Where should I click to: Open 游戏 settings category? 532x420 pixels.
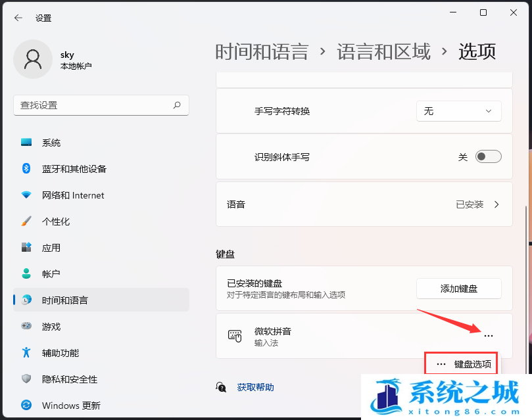point(101,326)
